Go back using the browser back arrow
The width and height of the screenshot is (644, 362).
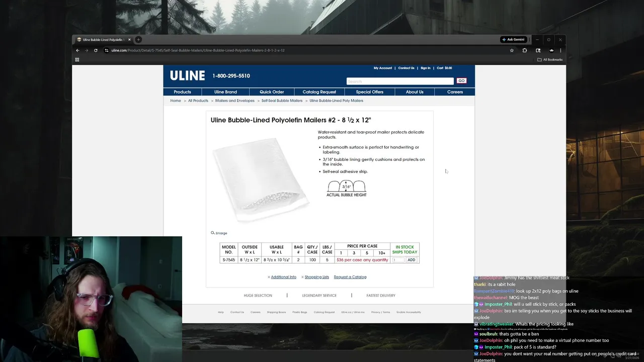[77, 50]
